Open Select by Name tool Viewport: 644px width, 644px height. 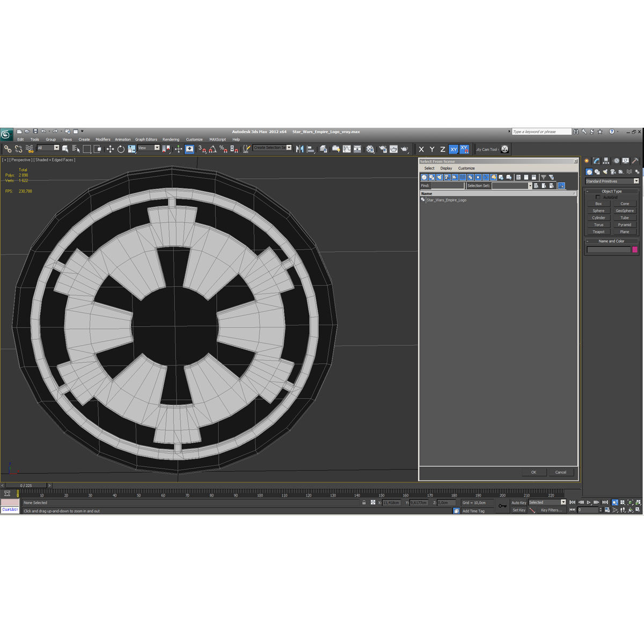click(x=76, y=149)
